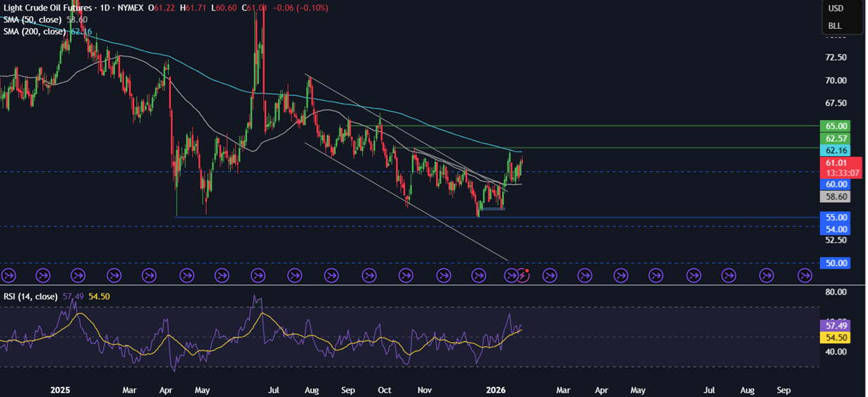
Task: Click the rollover event icon with red dot
Action: (523, 275)
